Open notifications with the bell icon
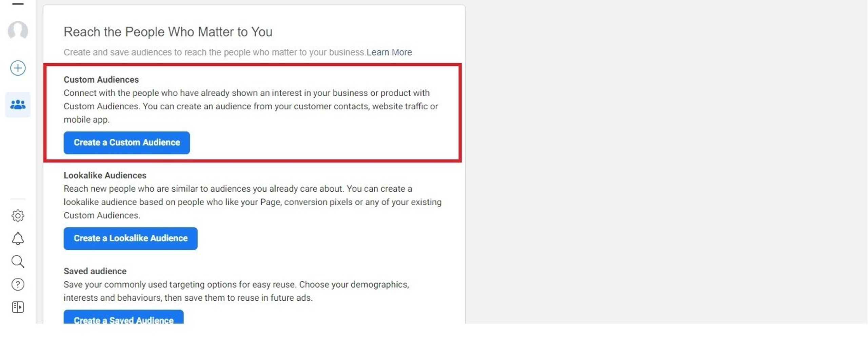 (18, 239)
